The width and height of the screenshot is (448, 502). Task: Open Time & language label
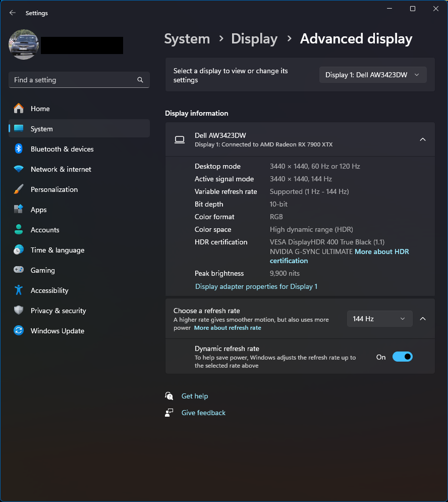(x=58, y=250)
